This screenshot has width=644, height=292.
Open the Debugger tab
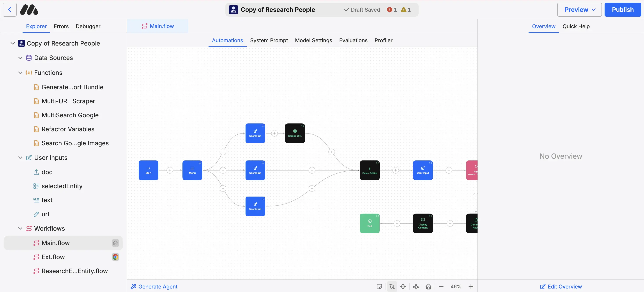(88, 26)
